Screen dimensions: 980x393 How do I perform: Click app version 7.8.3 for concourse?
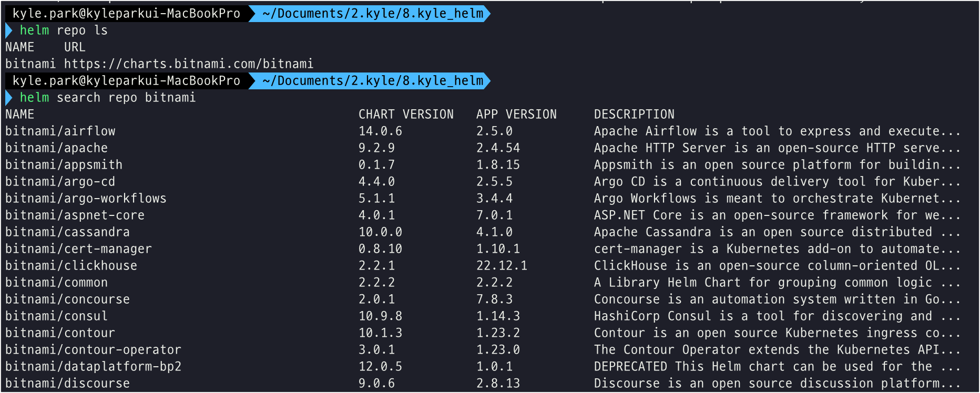pos(495,299)
